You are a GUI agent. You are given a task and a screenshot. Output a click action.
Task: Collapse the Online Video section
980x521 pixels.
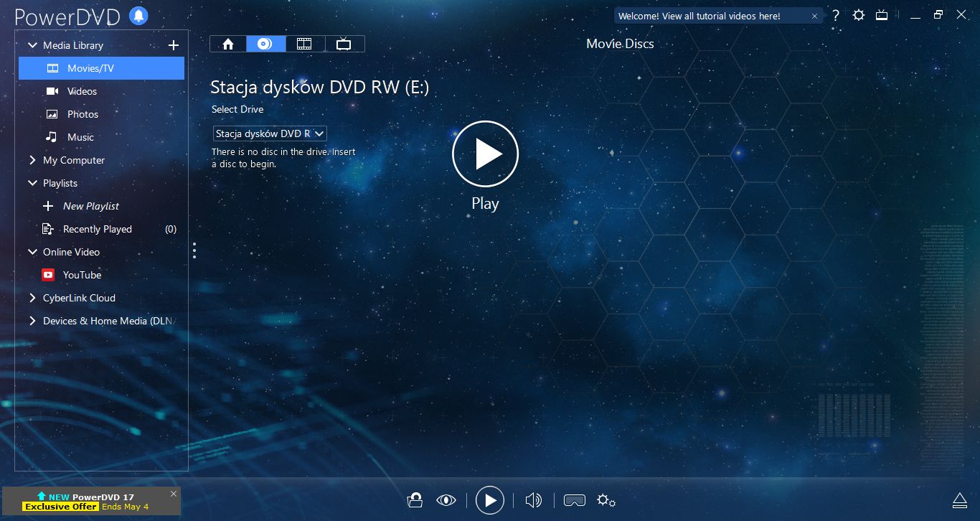click(x=32, y=252)
